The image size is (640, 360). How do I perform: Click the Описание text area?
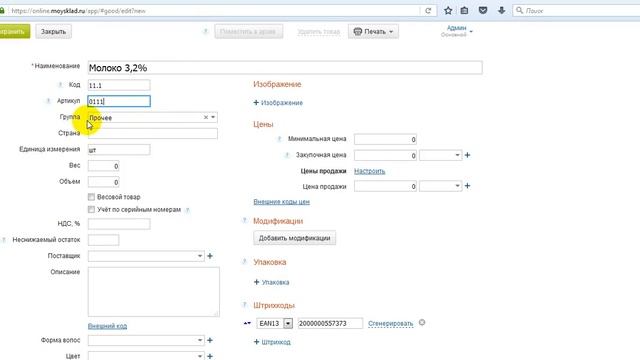[153, 292]
